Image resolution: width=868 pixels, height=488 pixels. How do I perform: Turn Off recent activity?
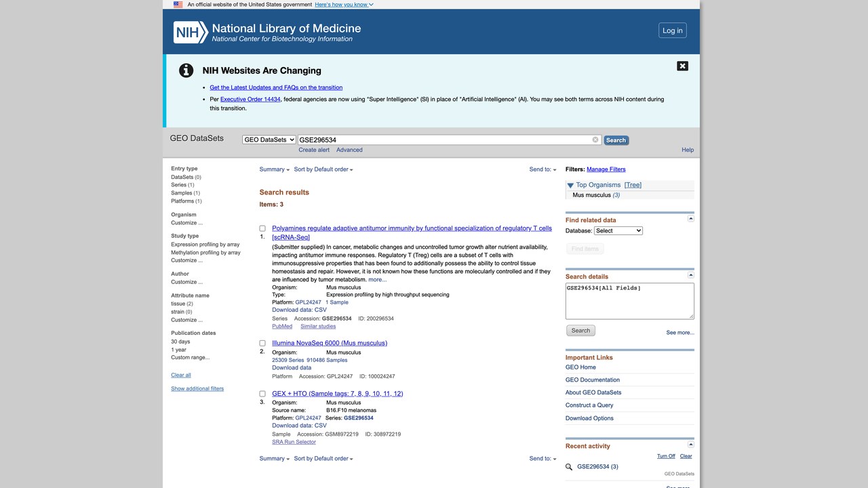click(x=666, y=456)
